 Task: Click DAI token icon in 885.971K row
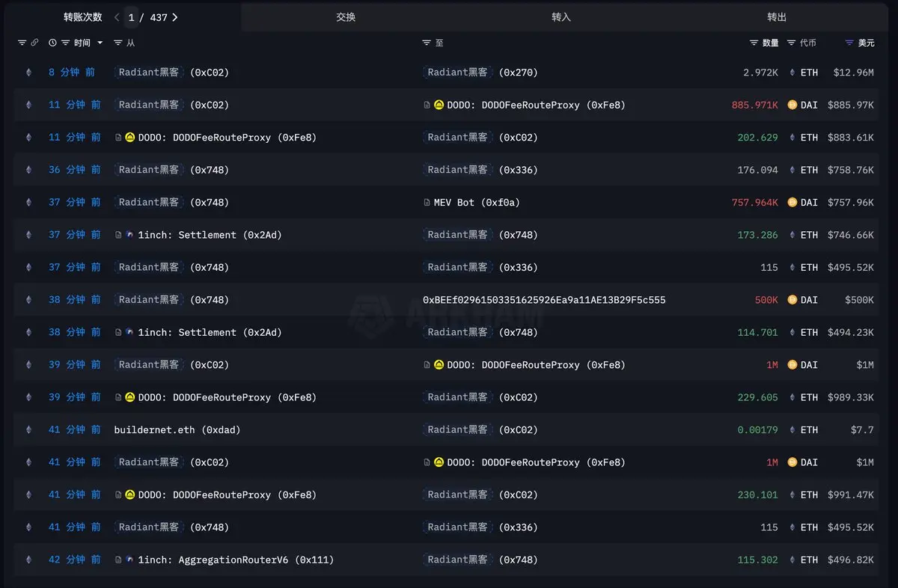(792, 105)
